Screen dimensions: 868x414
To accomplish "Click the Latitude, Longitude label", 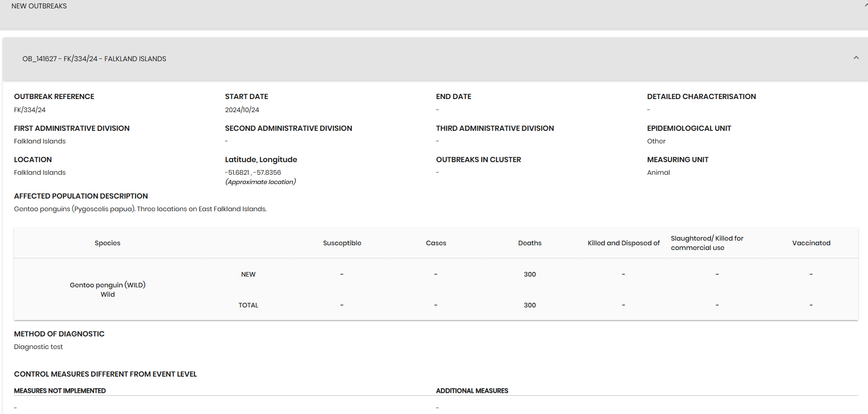I will 261,160.
